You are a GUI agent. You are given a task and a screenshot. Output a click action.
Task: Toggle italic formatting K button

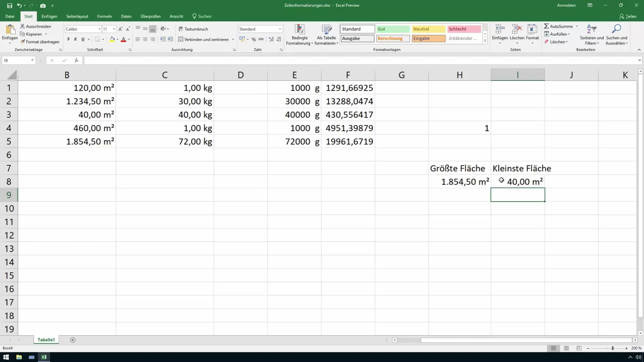[x=75, y=39]
